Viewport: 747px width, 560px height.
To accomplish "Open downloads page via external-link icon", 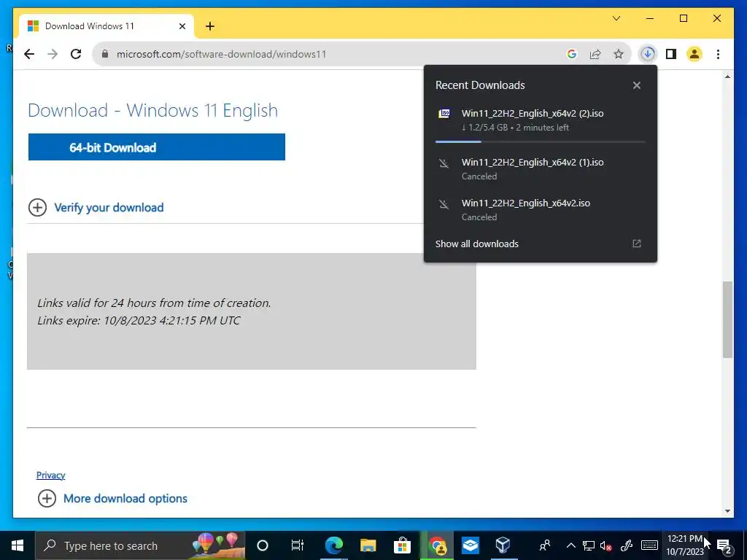I will (x=636, y=244).
